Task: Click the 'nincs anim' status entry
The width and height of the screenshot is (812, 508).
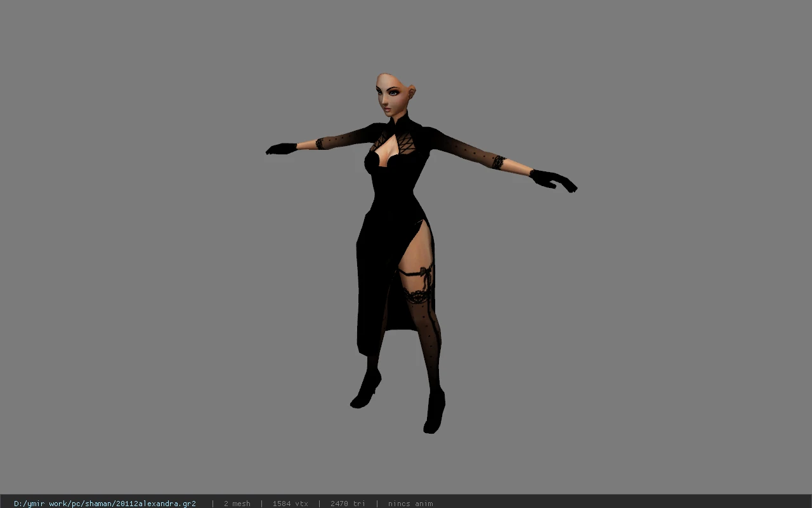Action: 410,504
